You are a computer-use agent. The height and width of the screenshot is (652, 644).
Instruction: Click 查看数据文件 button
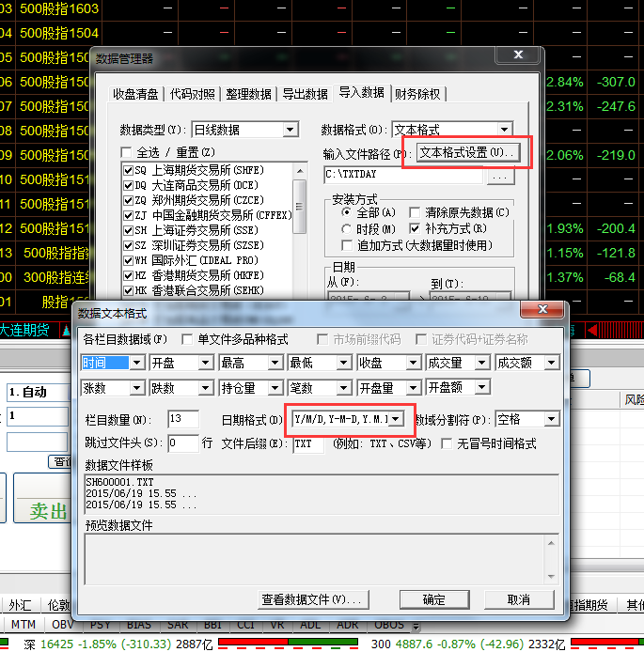[x=312, y=599]
